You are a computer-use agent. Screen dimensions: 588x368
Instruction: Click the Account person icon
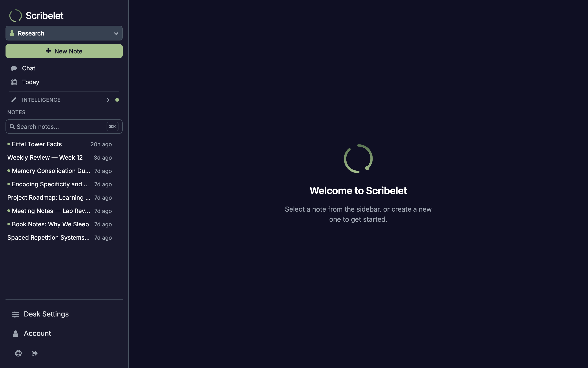(16, 334)
